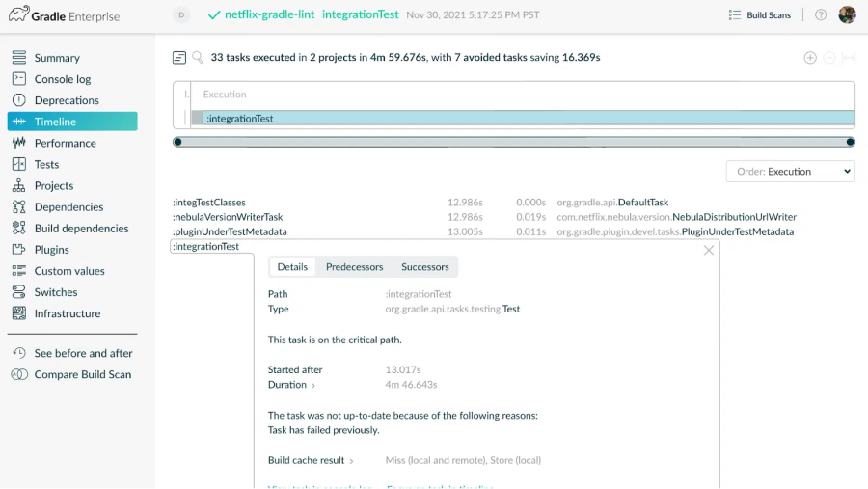Click the Plugins puzzle icon
Image resolution: width=868 pixels, height=489 pixels.
coord(19,249)
